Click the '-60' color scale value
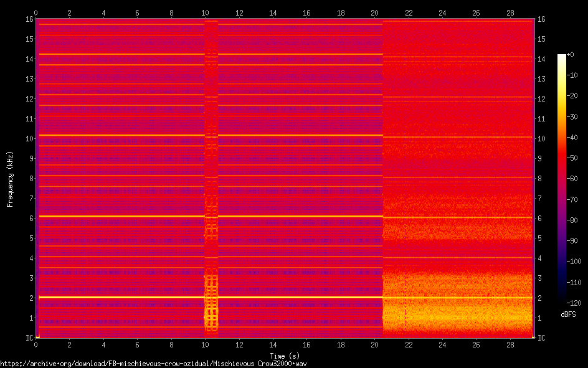This screenshot has width=588, height=368. (572, 179)
